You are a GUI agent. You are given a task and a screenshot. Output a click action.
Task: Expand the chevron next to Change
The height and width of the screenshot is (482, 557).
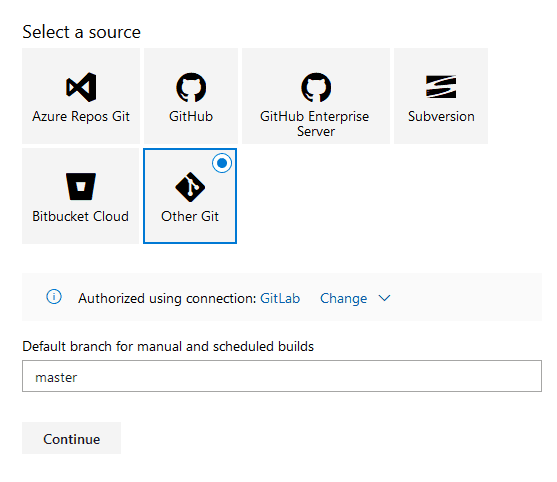(384, 298)
